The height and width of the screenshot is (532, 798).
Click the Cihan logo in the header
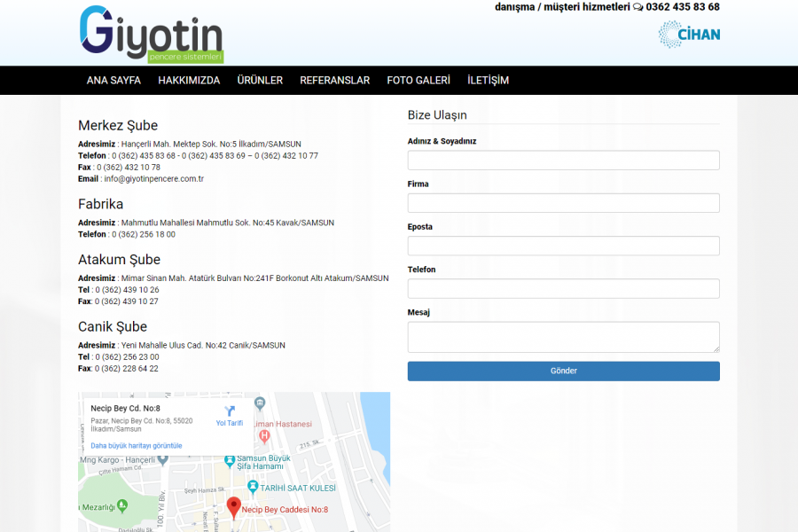click(689, 35)
